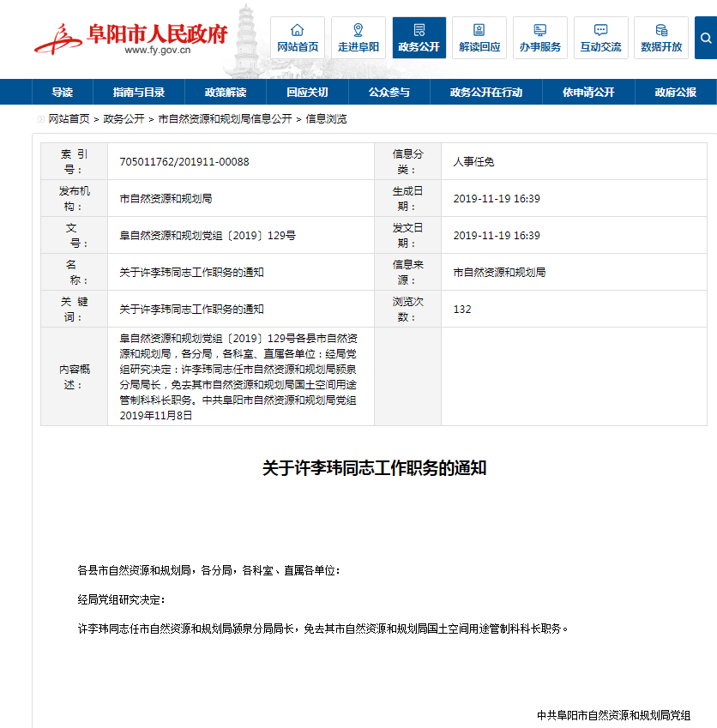Open 政府公报 menu item
This screenshot has width=717, height=728.
click(x=676, y=92)
